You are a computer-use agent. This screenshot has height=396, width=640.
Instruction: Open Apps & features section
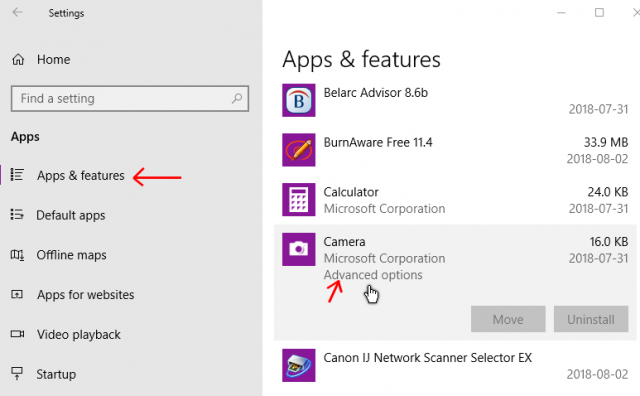(80, 176)
